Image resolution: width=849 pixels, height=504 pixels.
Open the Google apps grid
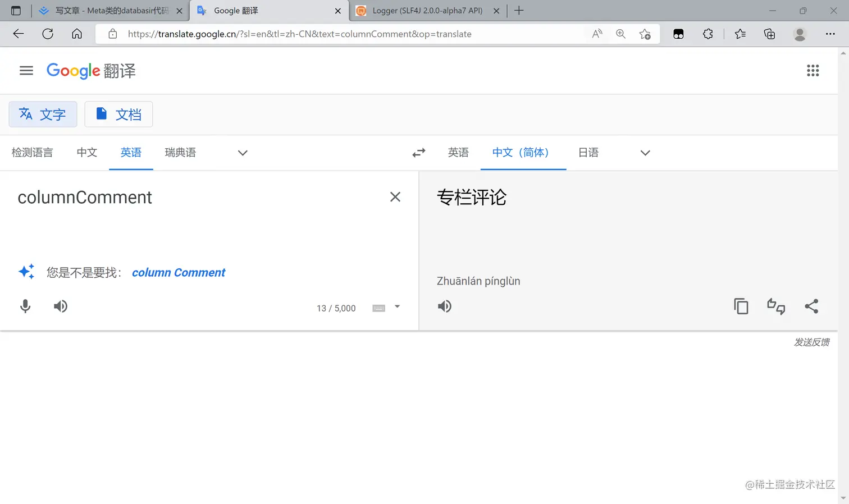(x=813, y=71)
